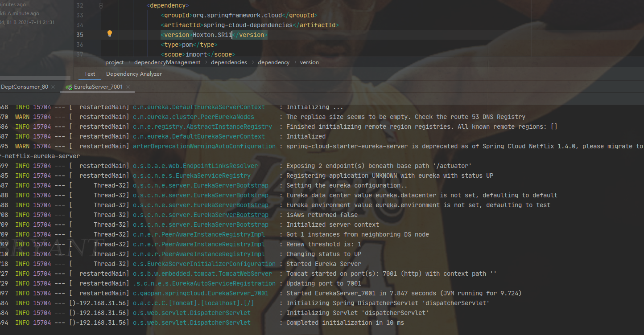Image resolution: width=644 pixels, height=335 pixels.
Task: Close the EurekaServer_7001 run tab
Action: coord(128,87)
